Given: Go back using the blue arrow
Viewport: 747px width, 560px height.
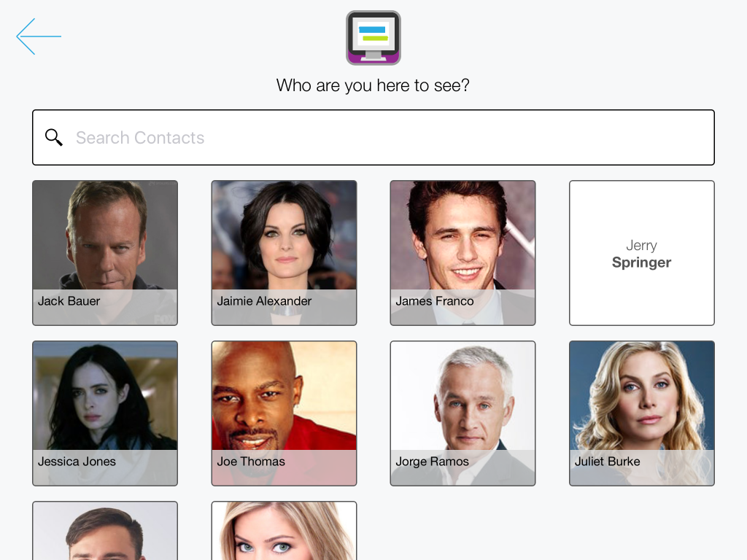Looking at the screenshot, I should tap(39, 36).
